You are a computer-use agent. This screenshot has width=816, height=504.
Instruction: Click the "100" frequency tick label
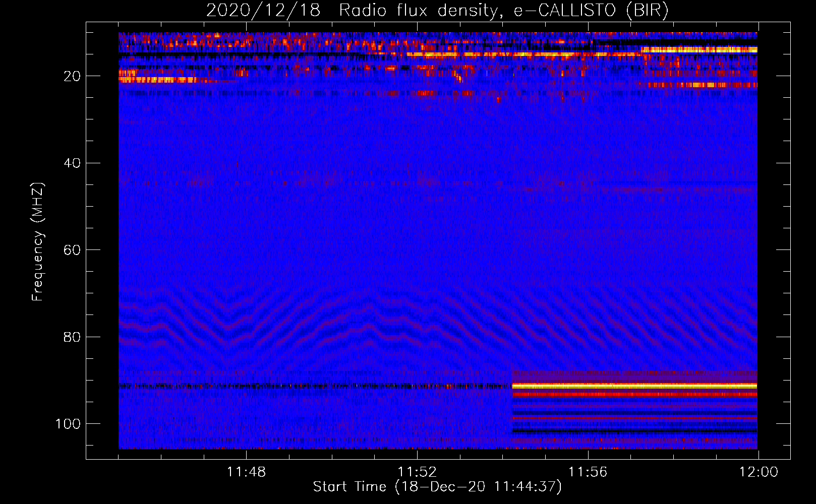[68, 424]
